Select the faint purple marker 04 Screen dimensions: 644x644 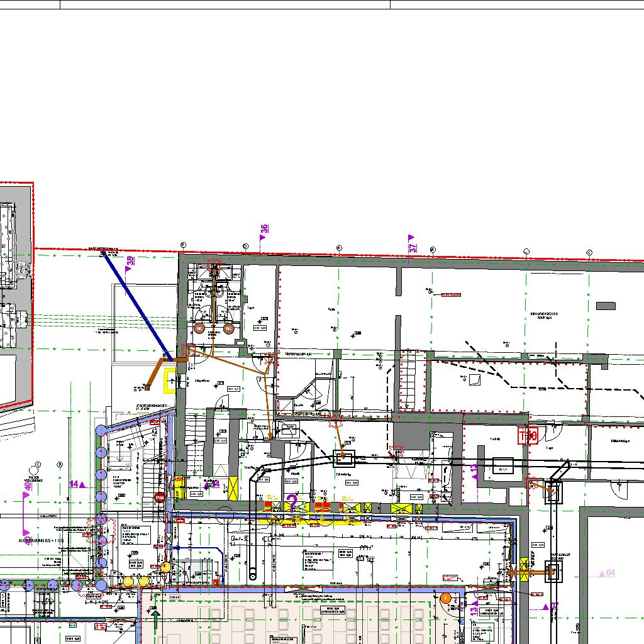607,573
